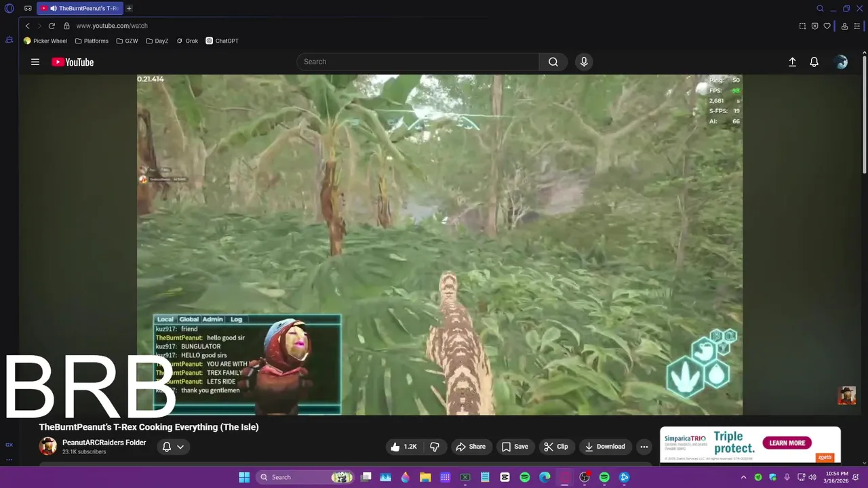Like the video with 1.2K likes
The width and height of the screenshot is (868, 488).
coord(404,447)
